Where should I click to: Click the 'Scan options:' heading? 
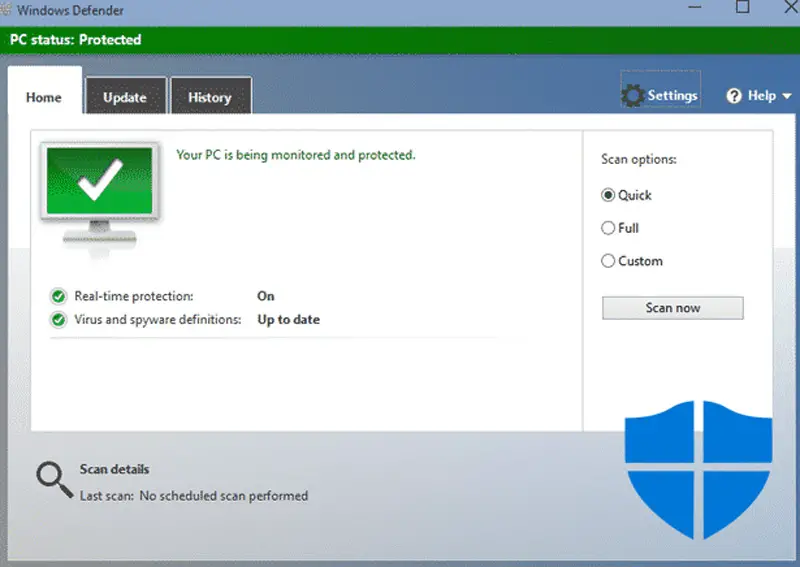pyautogui.click(x=639, y=159)
